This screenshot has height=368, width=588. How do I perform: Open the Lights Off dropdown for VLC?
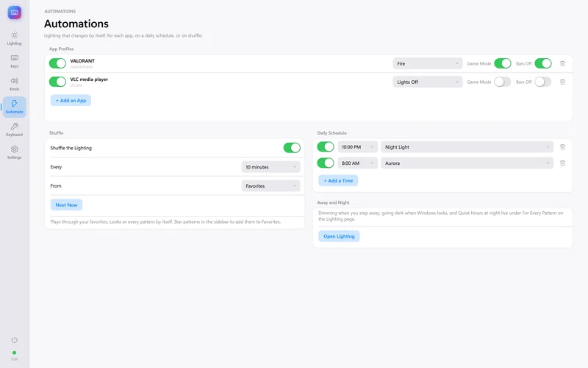coord(428,82)
